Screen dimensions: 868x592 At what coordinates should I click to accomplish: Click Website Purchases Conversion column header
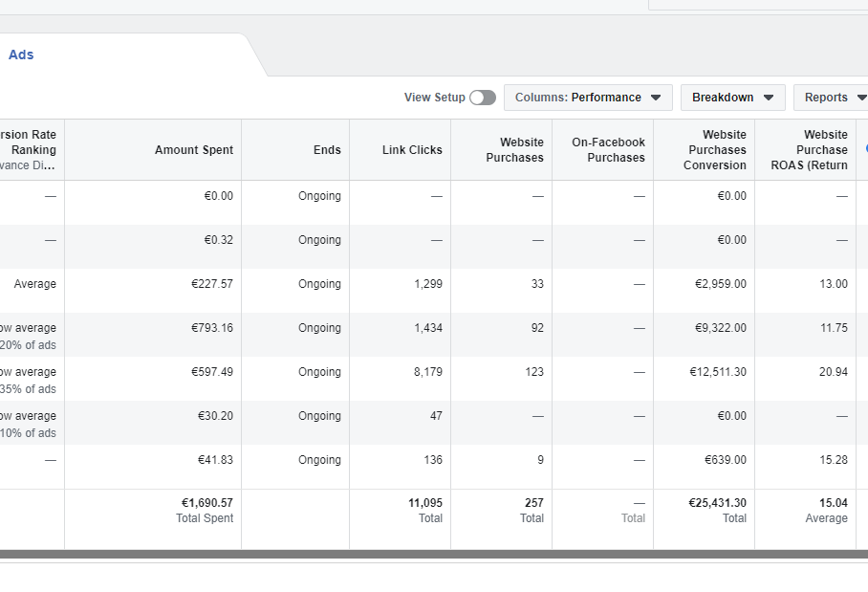coord(714,150)
